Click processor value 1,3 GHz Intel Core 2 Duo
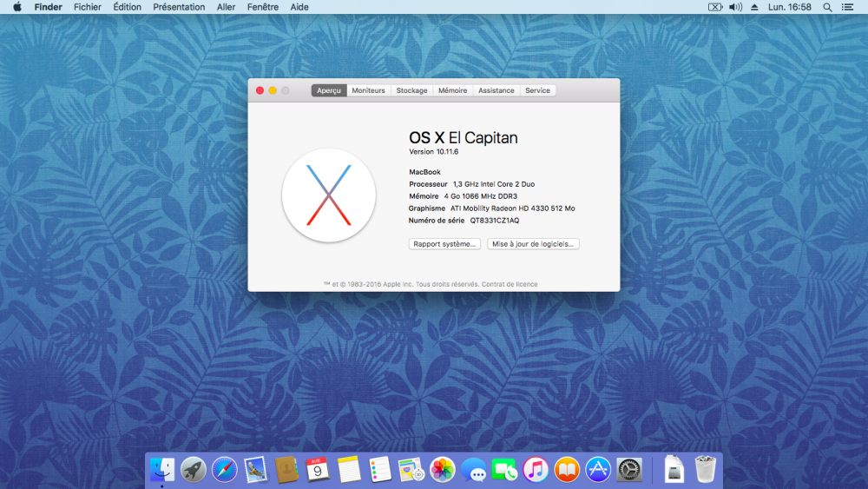 (x=494, y=184)
